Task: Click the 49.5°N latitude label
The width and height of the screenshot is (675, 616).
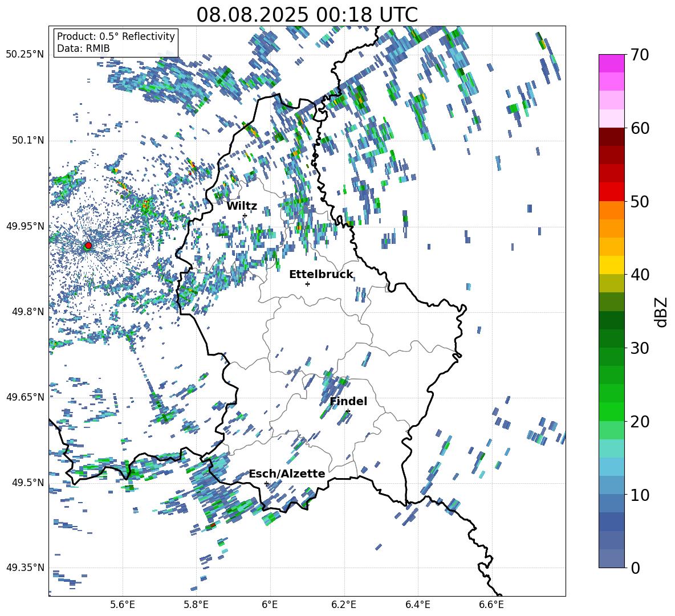Action: (x=27, y=482)
